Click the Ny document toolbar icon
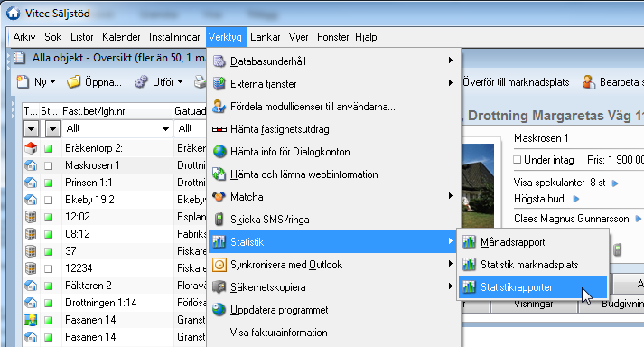This screenshot has width=644, height=347. coord(23,82)
